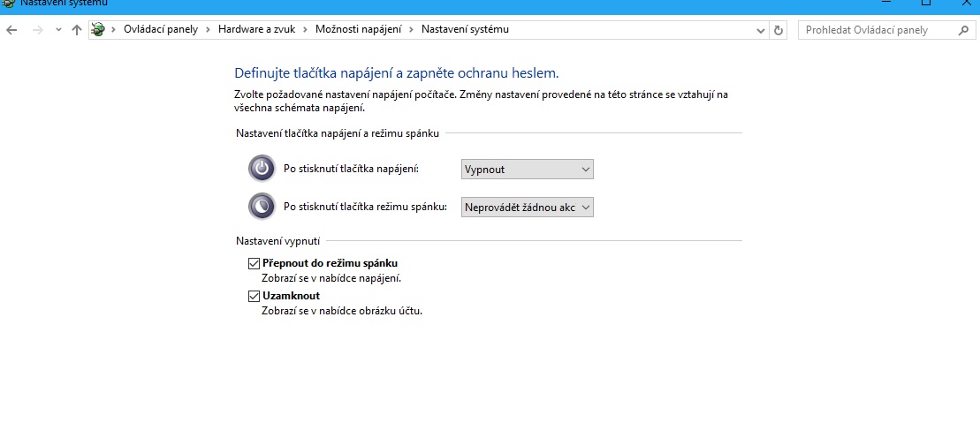Open the power button action dropdown
This screenshot has width=980, height=438.
[x=527, y=169]
